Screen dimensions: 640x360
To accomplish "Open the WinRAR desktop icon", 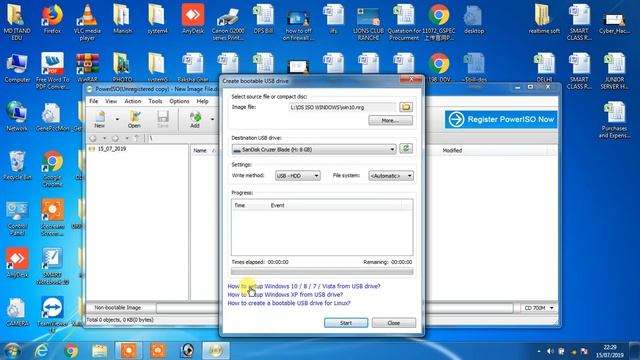I will [x=87, y=68].
